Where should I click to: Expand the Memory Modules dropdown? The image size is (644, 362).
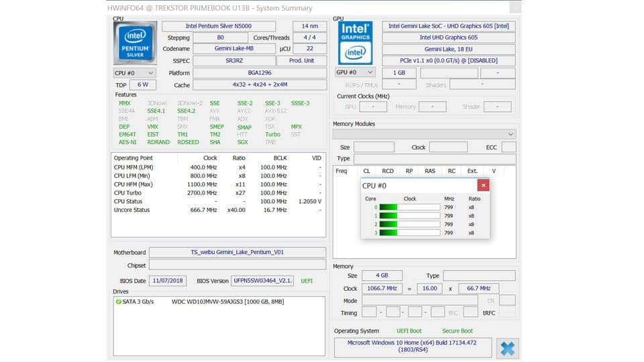tap(424, 134)
